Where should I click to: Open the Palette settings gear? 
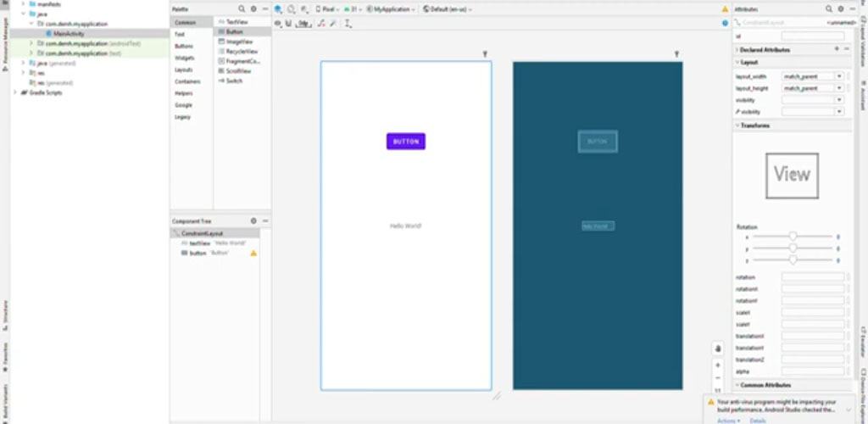(x=253, y=8)
